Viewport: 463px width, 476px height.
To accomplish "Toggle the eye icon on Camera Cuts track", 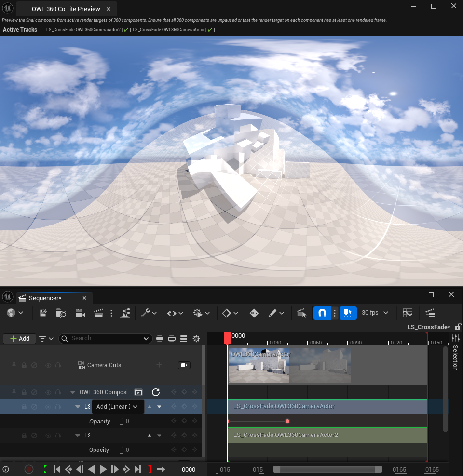I will coord(48,365).
